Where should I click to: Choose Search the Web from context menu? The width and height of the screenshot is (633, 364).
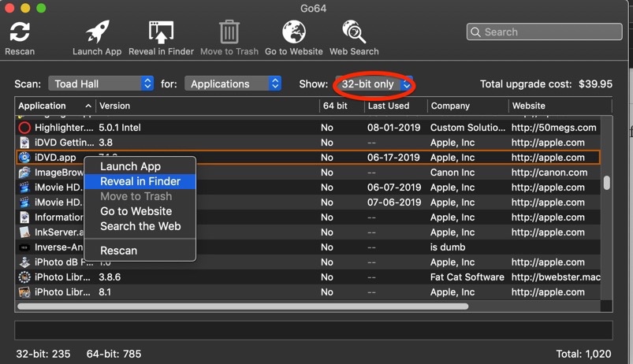pos(140,226)
